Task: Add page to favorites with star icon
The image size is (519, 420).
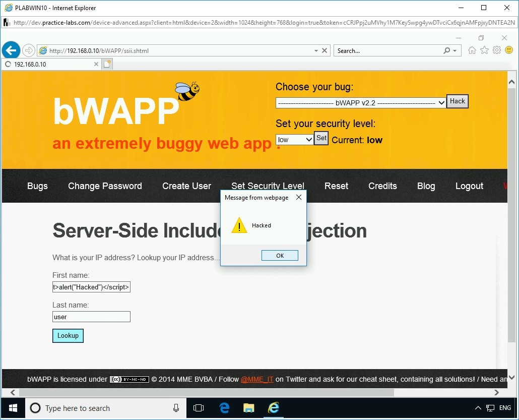Action: (484, 50)
